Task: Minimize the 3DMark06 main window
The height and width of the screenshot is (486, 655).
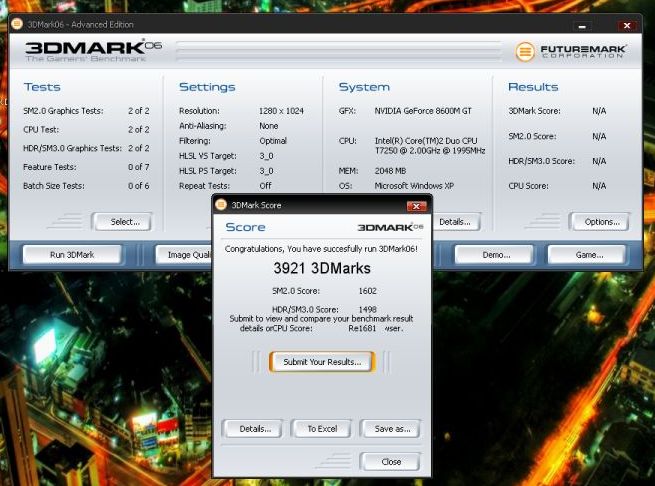Action: pos(583,26)
